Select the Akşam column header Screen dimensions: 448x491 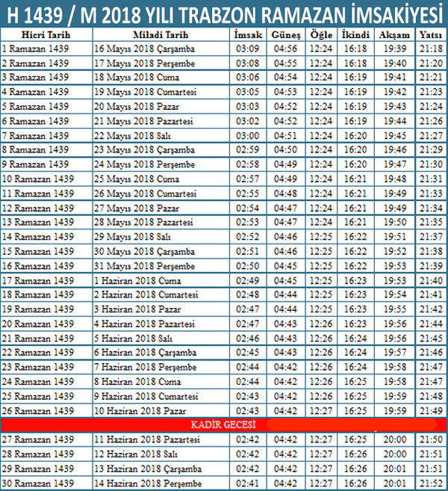click(394, 35)
